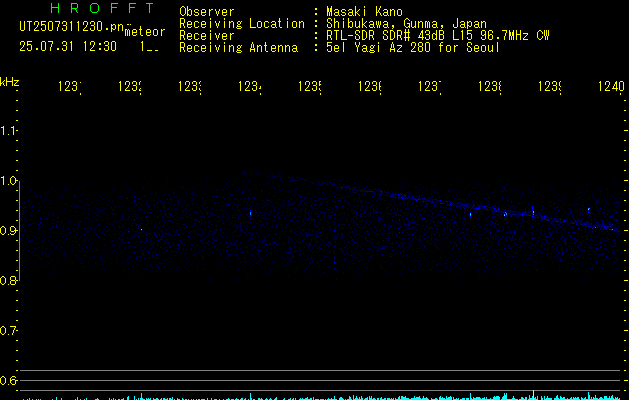Select '5el Yagi Az 280 for Seoul'

point(413,48)
